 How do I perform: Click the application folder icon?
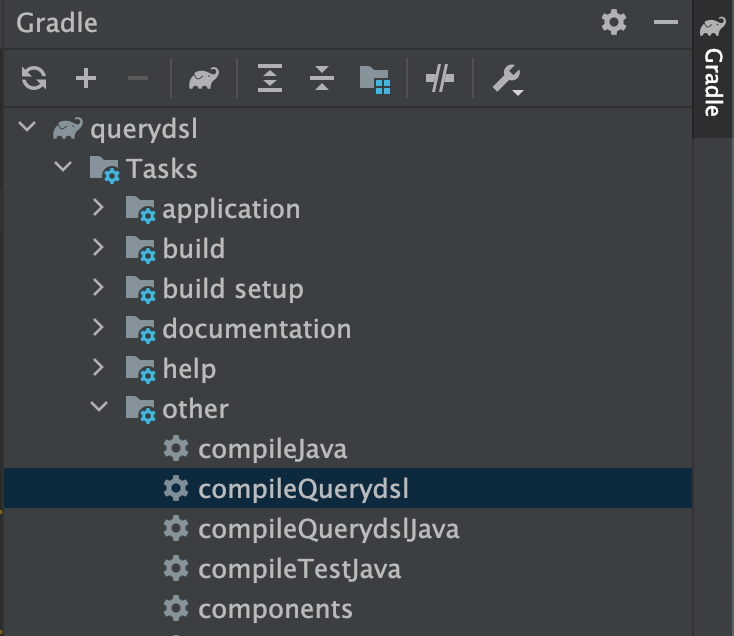[140, 210]
